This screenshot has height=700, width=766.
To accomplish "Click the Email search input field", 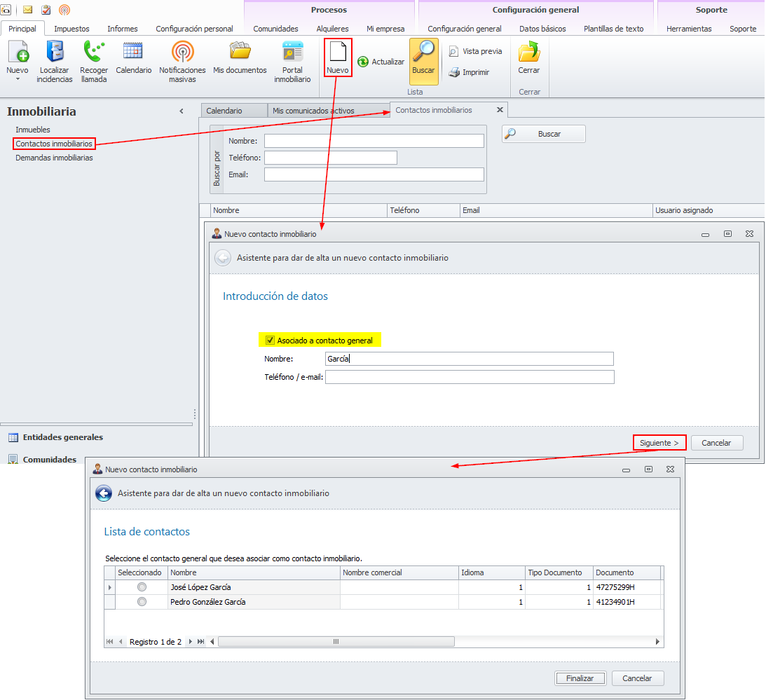I will [x=374, y=174].
